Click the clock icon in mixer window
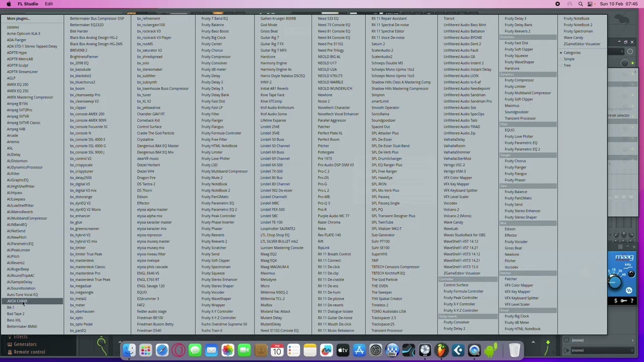The image size is (644, 362). click(630, 51)
